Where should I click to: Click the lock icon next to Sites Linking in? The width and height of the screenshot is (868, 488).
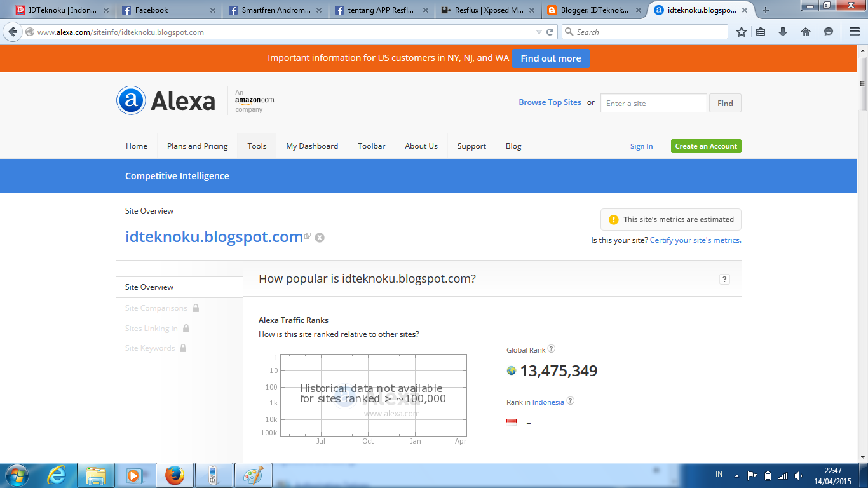[x=186, y=328]
